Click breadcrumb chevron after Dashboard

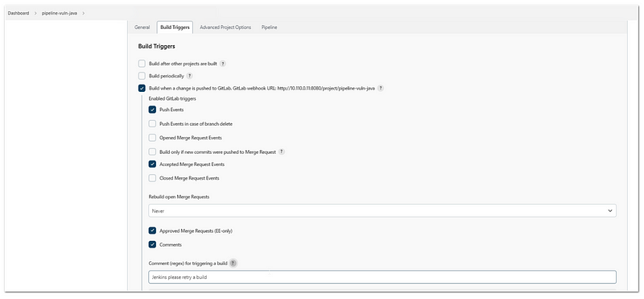coord(35,13)
